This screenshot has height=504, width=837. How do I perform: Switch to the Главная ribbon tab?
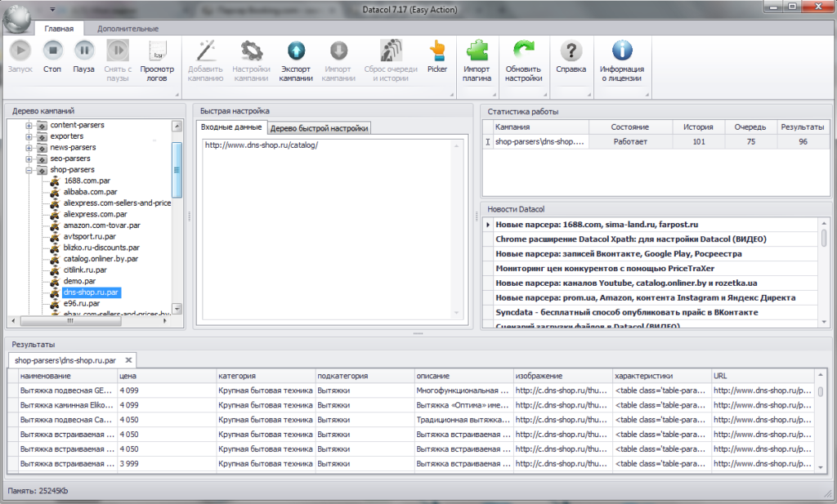pyautogui.click(x=59, y=29)
